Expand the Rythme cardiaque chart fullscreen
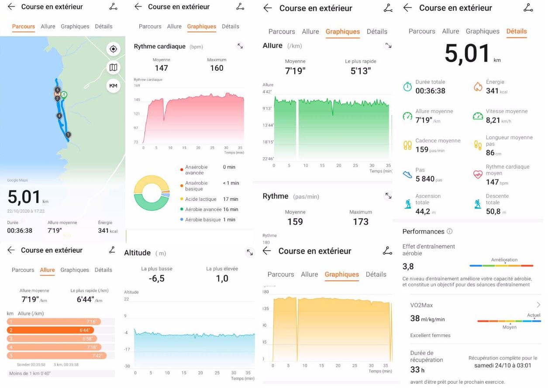 pos(240,46)
